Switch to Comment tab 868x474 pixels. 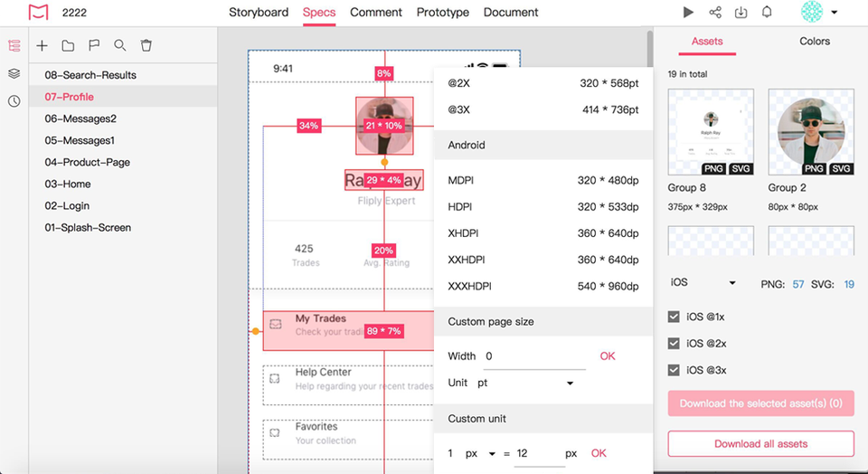tap(376, 12)
